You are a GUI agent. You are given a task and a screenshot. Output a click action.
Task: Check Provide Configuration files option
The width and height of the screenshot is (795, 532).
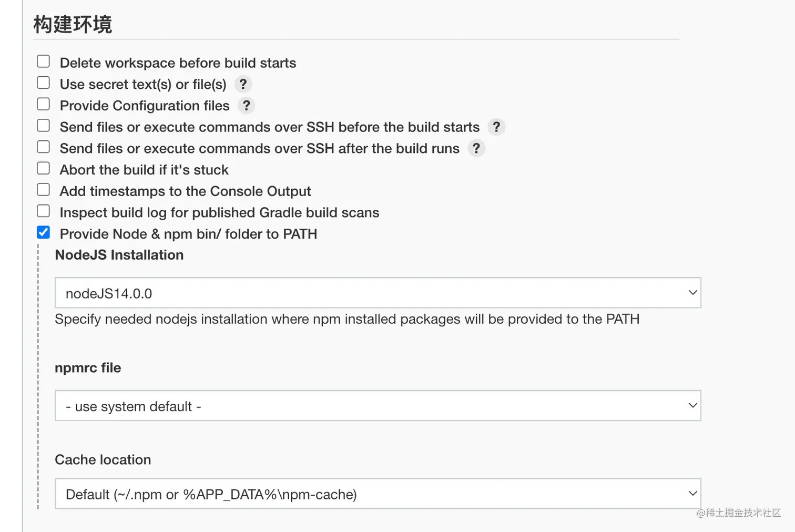click(44, 104)
